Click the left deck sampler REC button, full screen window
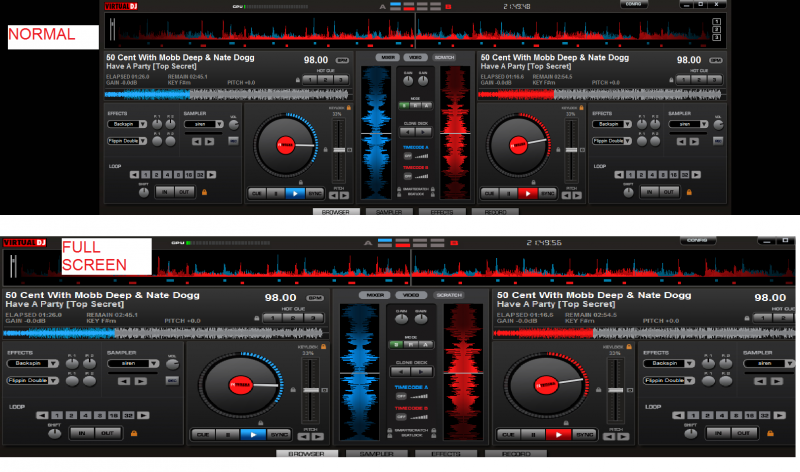 pos(172,381)
